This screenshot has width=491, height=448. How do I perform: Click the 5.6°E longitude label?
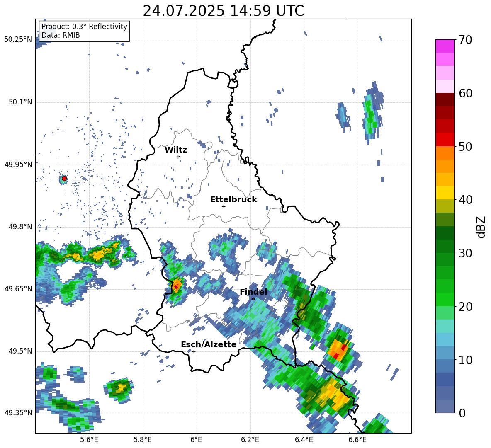(89, 440)
